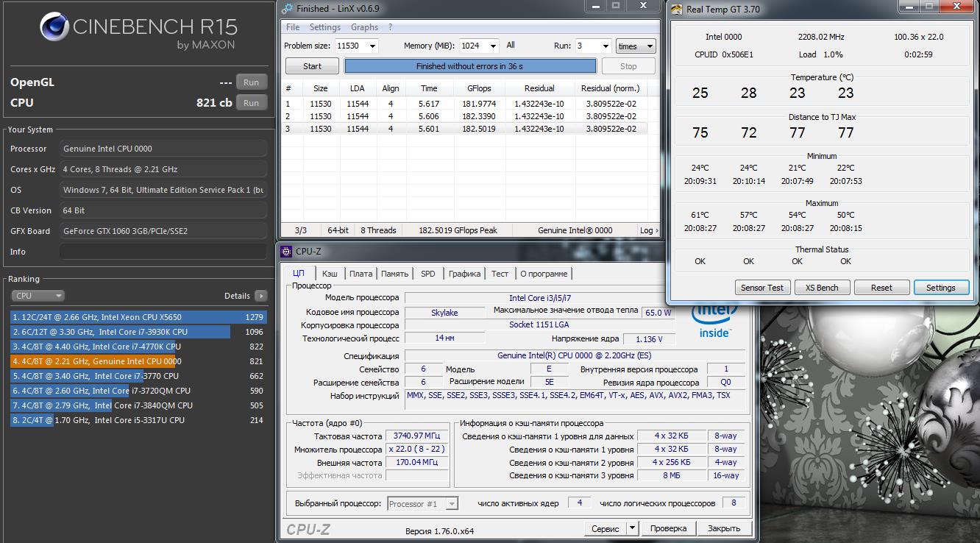980x543 pixels.
Task: Switch to the Графика tab in CPU-Z
Action: click(464, 274)
